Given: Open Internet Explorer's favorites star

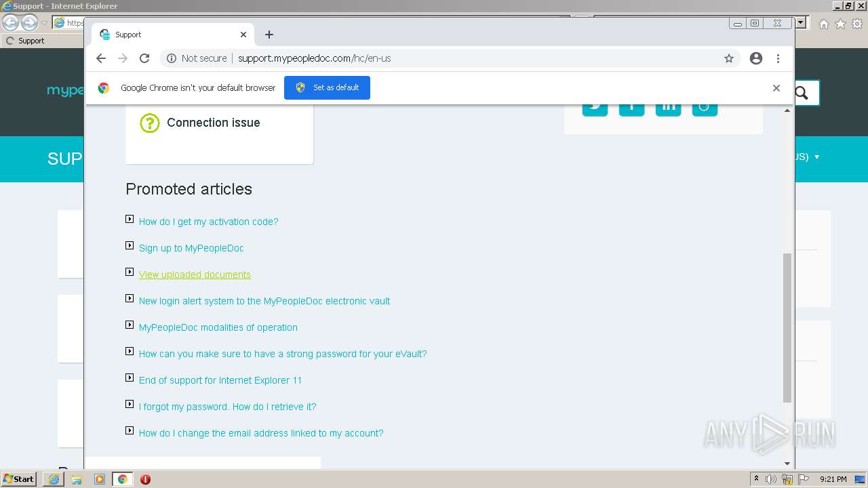Looking at the screenshot, I should tap(840, 24).
